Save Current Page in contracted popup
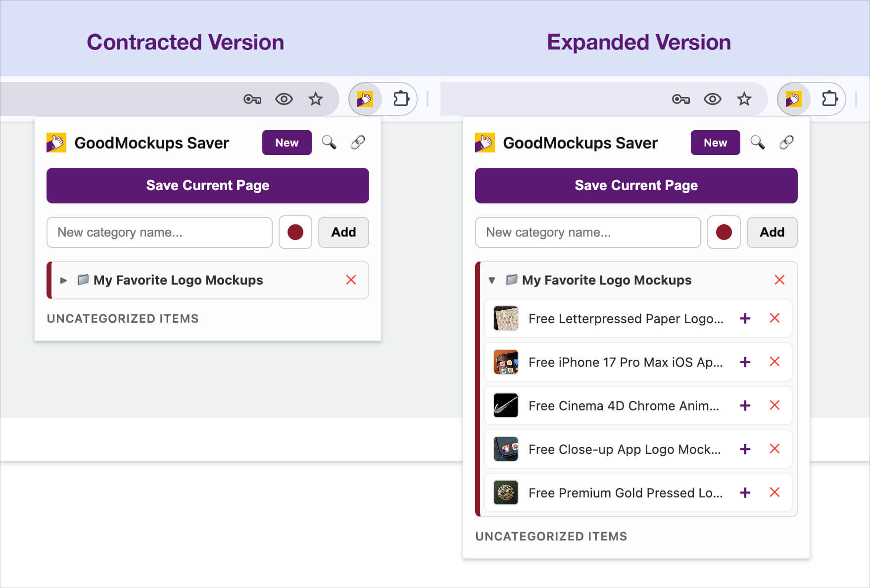Screen dimensions: 870x588 208,186
